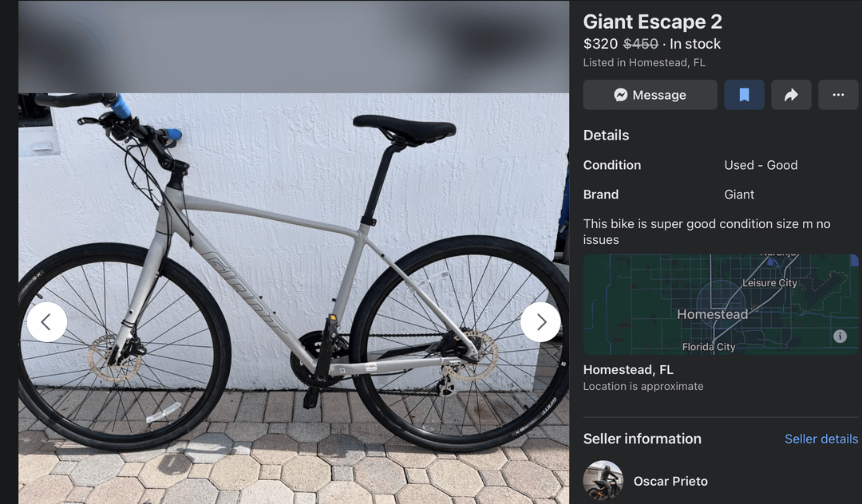The height and width of the screenshot is (504, 862).
Task: Click the Seller information heading
Action: 642,439
